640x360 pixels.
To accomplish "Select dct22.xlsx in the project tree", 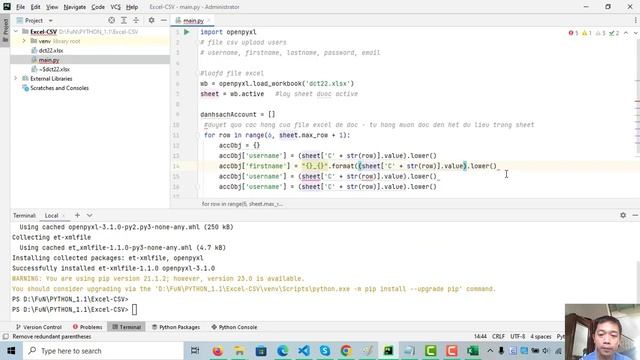I will click(51, 51).
